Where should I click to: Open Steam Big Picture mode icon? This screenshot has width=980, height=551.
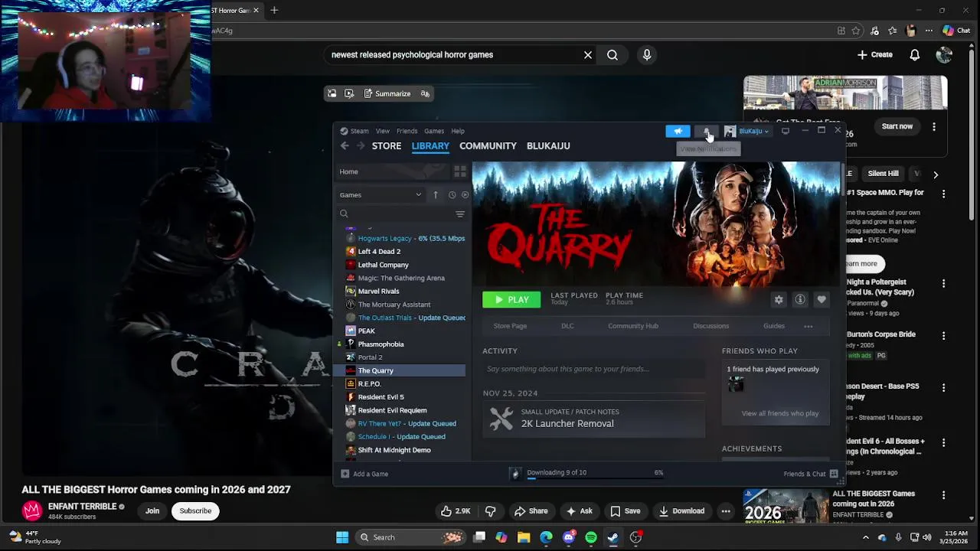(x=785, y=131)
